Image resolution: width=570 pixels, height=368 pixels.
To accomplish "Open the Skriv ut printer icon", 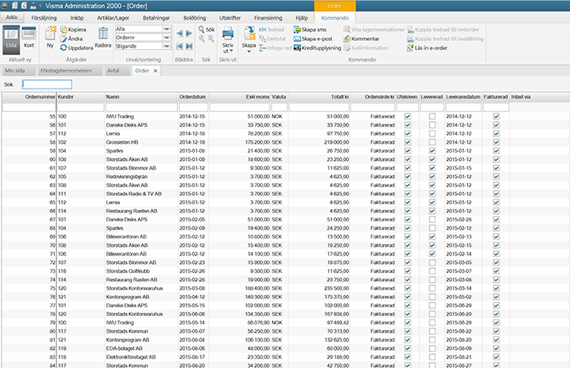I will (228, 34).
